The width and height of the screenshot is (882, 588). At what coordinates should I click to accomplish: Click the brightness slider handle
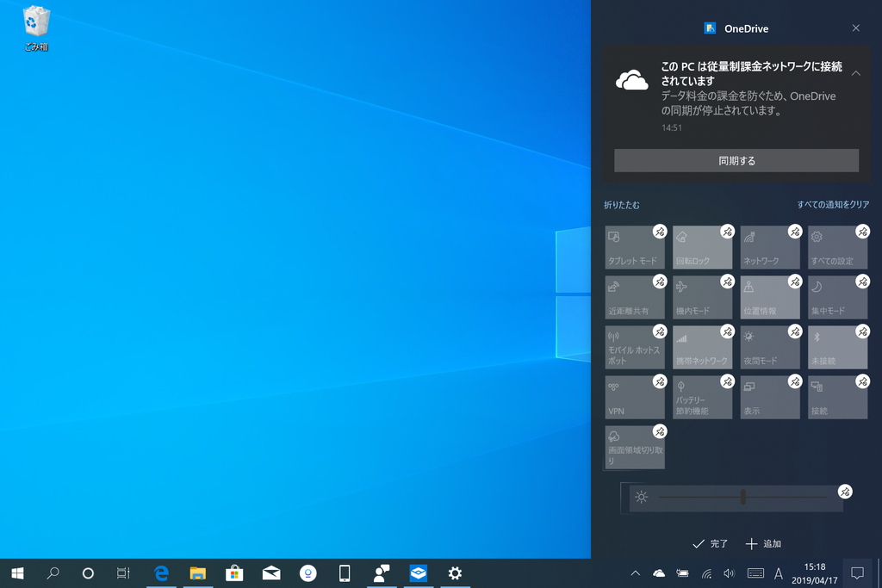coord(743,497)
